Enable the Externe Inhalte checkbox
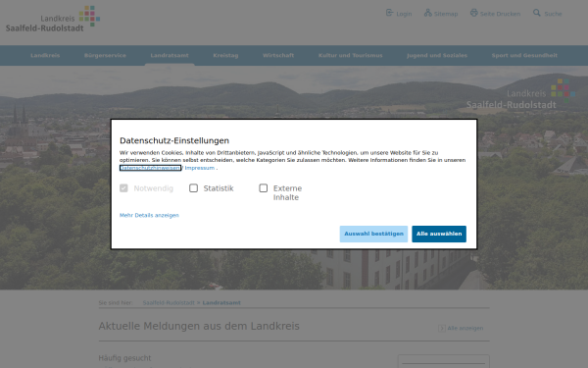588x368 pixels. pyautogui.click(x=264, y=188)
